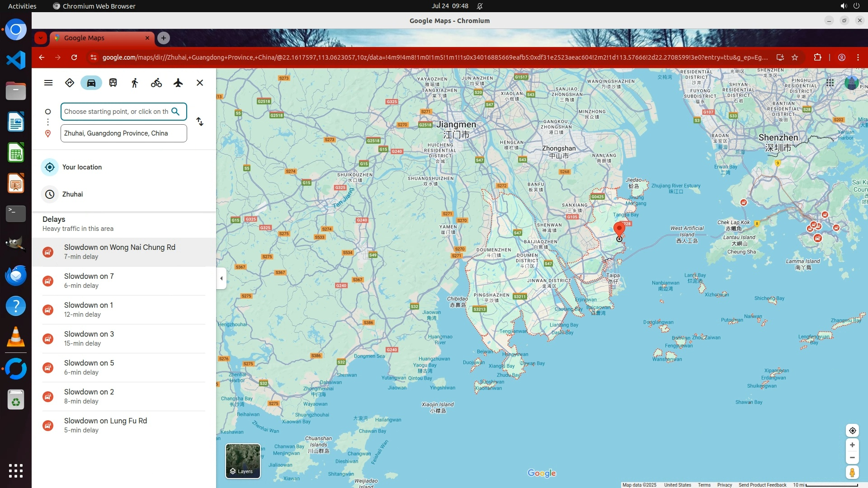Select Best travel mode option
Viewport: 868px width, 488px height.
(x=70, y=83)
